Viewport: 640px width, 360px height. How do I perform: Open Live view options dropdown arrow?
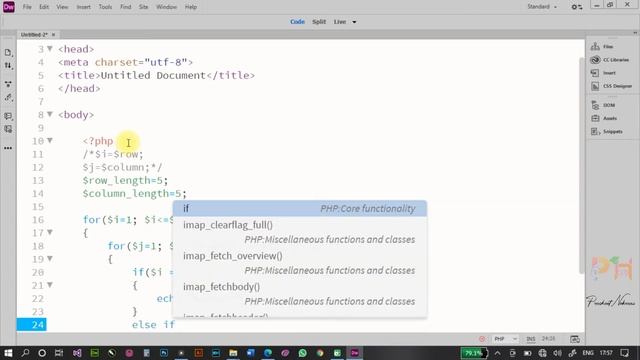(354, 22)
